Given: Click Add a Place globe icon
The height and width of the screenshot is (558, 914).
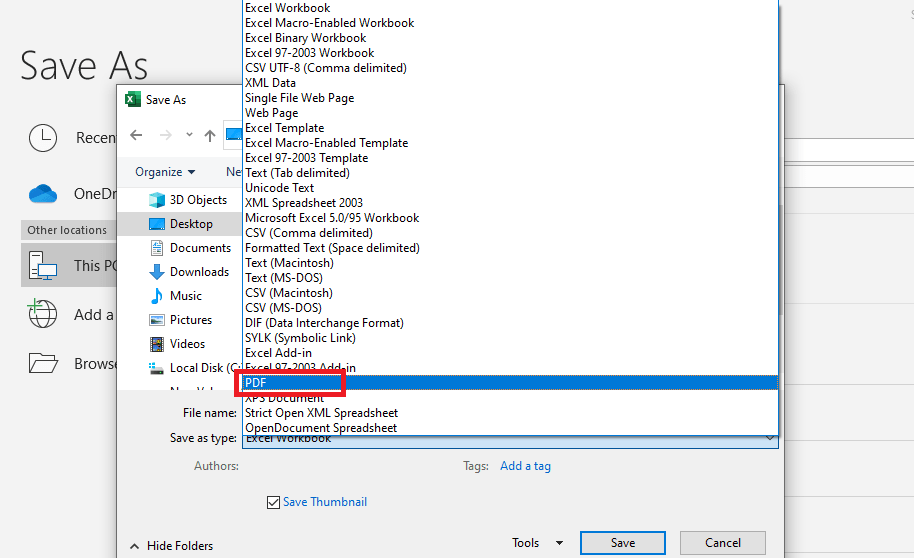Looking at the screenshot, I should click(x=42, y=313).
